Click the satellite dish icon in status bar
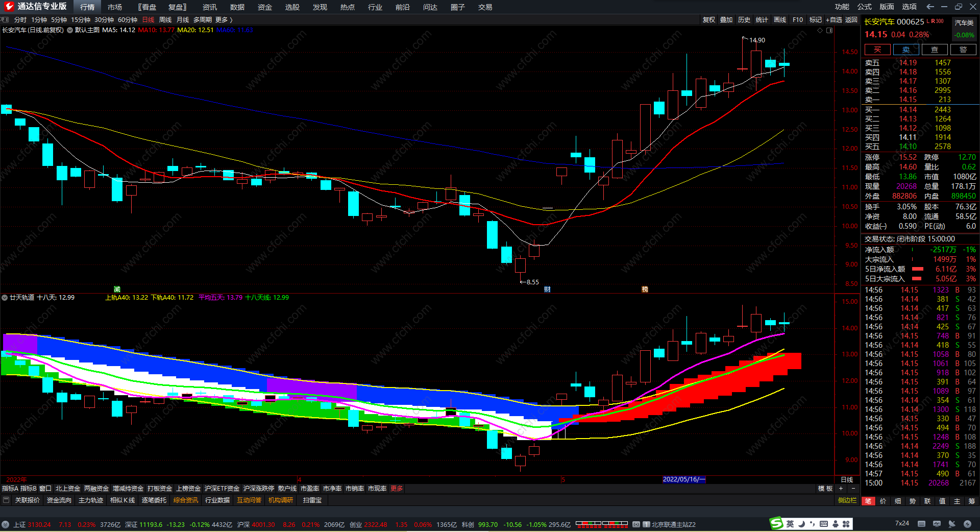Viewport: 980px width, 532px height. 952,524
